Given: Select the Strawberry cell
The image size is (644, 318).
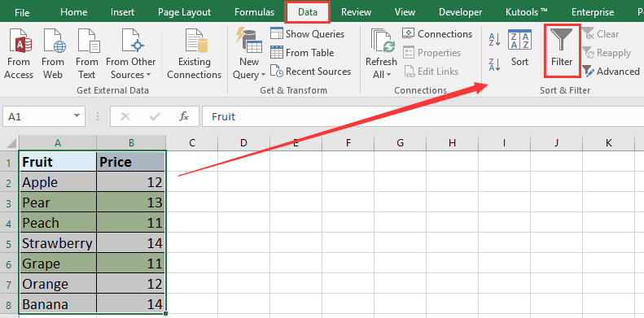Looking at the screenshot, I should 58,243.
